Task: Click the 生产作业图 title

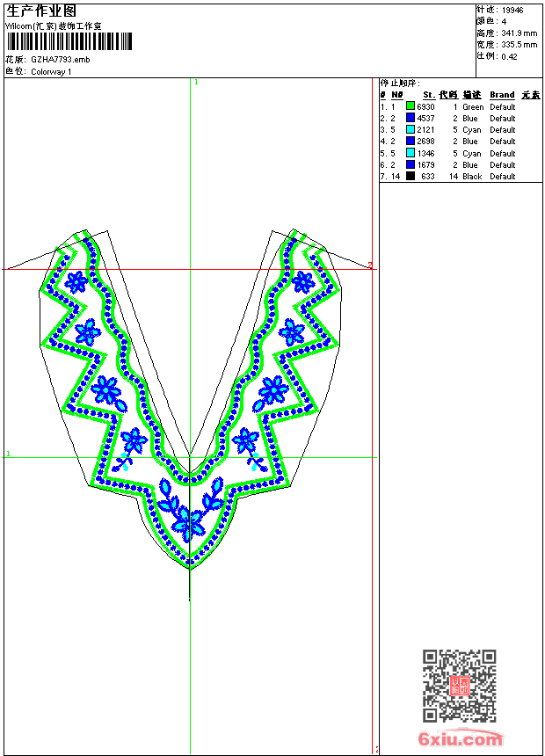Action: click(x=41, y=11)
